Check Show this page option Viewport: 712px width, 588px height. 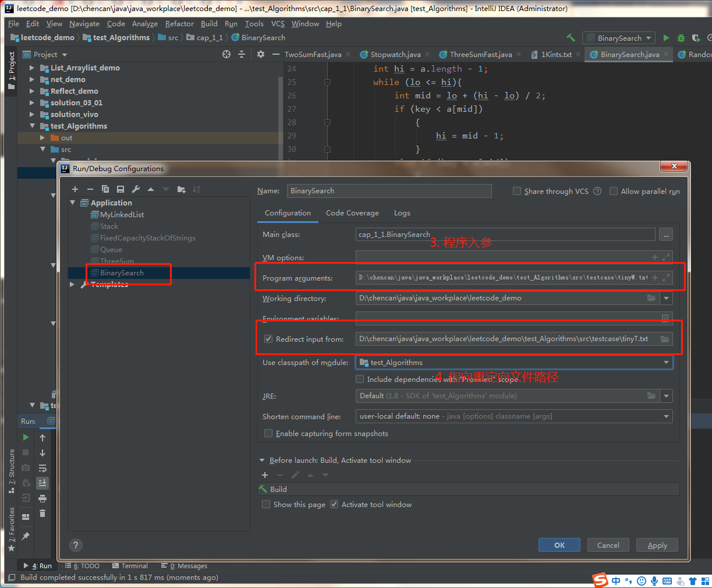click(266, 504)
